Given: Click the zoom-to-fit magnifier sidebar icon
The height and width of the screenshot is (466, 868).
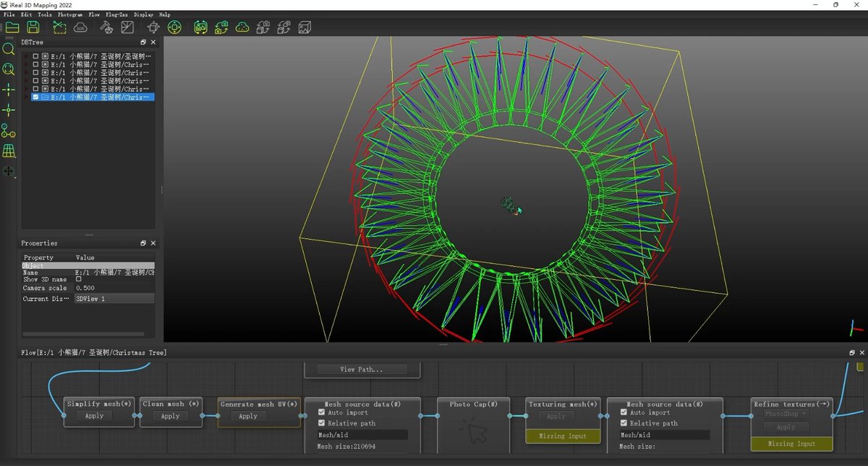Looking at the screenshot, I should 9,69.
